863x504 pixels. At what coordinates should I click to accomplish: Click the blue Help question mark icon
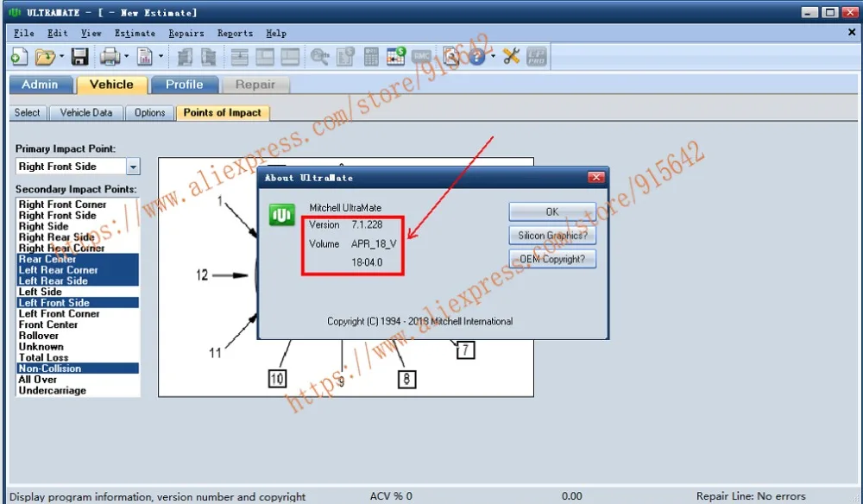(x=476, y=57)
